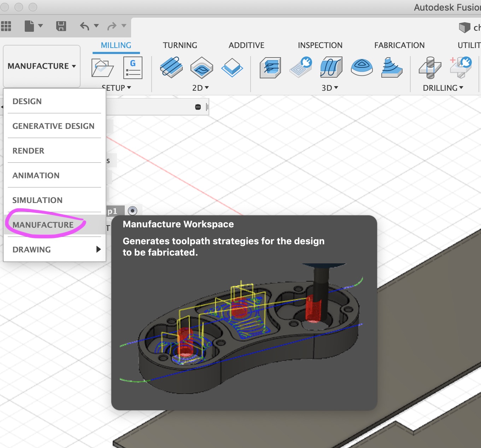Select the Drill tool
The image size is (481, 448).
430,67
